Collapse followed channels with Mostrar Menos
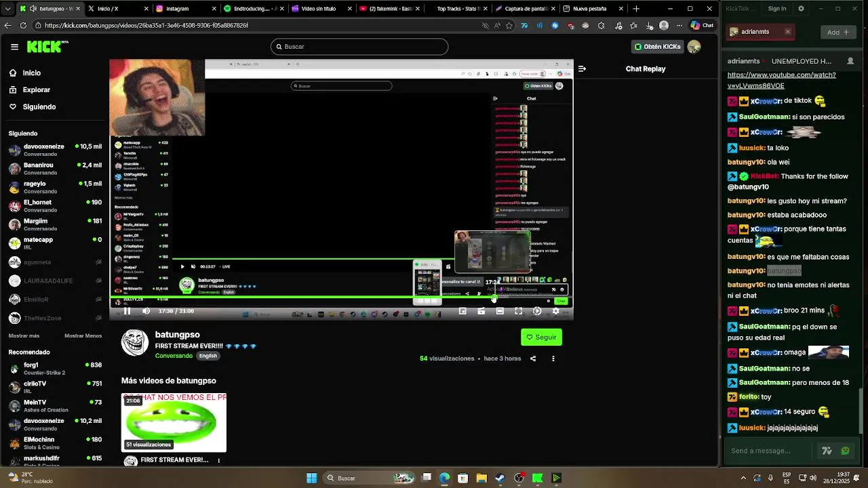868x488 pixels. pyautogui.click(x=83, y=335)
